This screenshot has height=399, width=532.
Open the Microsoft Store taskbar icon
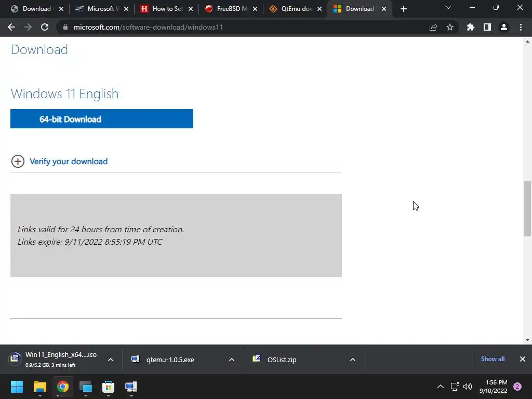[108, 387]
